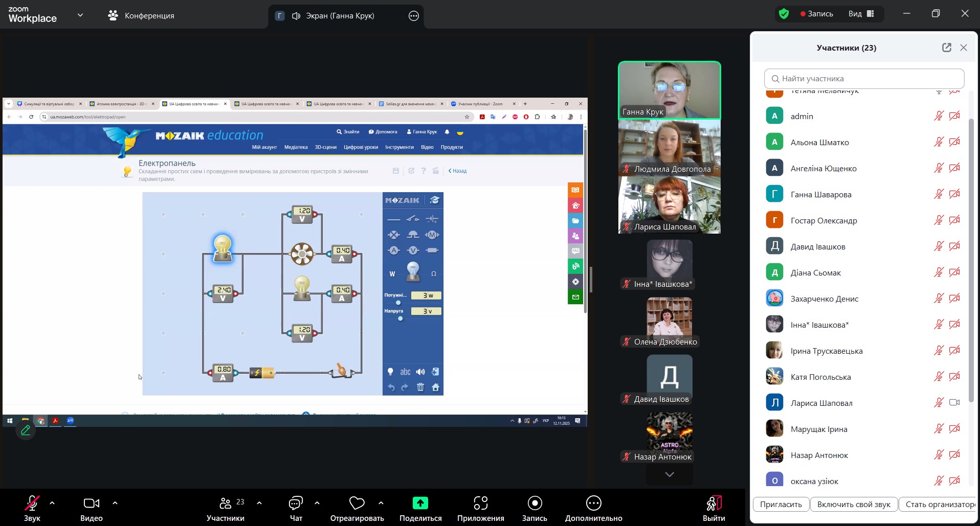Image resolution: width=980 pixels, height=526 pixels.
Task: Pop out the participants panel
Action: click(x=946, y=48)
